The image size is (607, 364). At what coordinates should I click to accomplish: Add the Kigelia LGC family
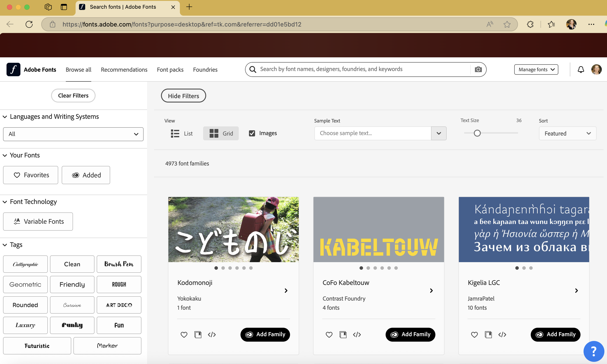coord(556,334)
